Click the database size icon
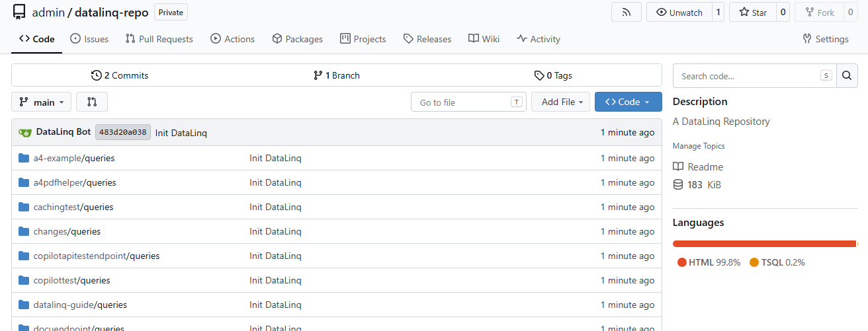The image size is (868, 331). [678, 184]
